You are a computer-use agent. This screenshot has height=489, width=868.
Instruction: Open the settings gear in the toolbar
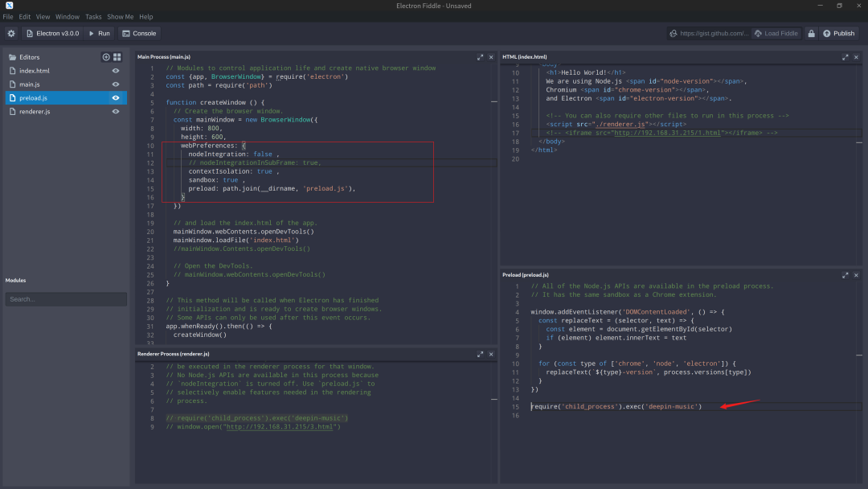click(x=11, y=33)
